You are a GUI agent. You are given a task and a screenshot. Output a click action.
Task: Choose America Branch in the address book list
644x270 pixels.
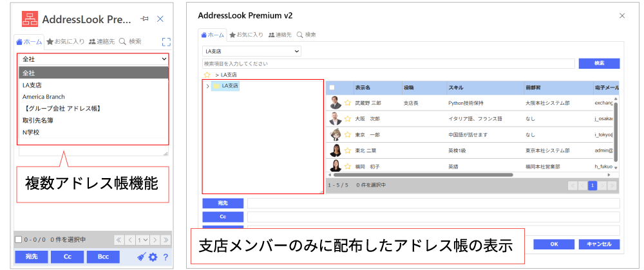pos(44,96)
